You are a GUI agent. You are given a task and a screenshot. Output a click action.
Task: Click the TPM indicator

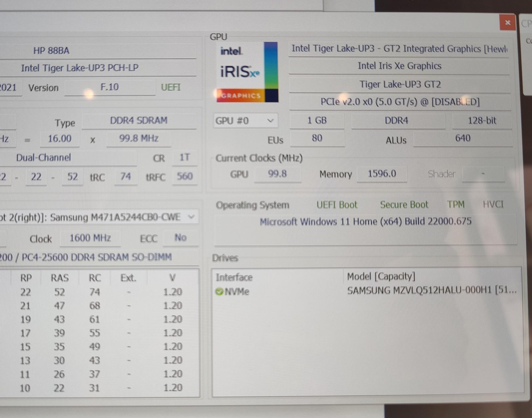[456, 204]
